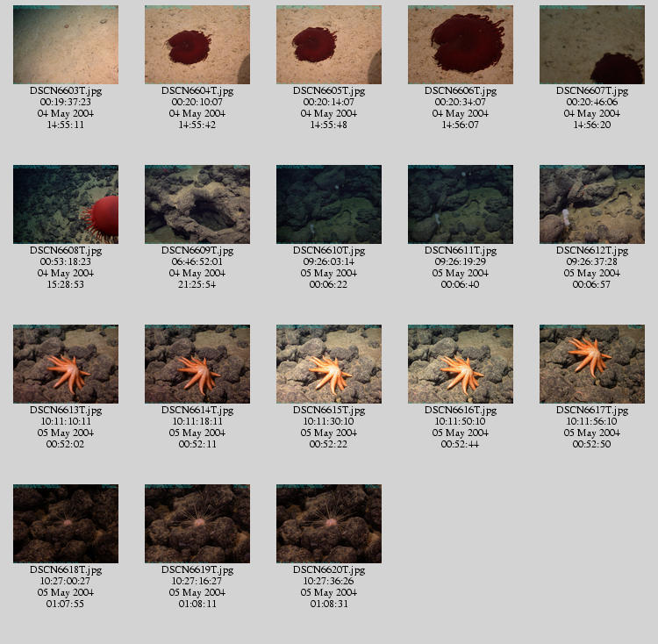Screen dimensions: 658x644
Task: Click the DSCN6617T.jpg filename caption
Action: (x=592, y=410)
